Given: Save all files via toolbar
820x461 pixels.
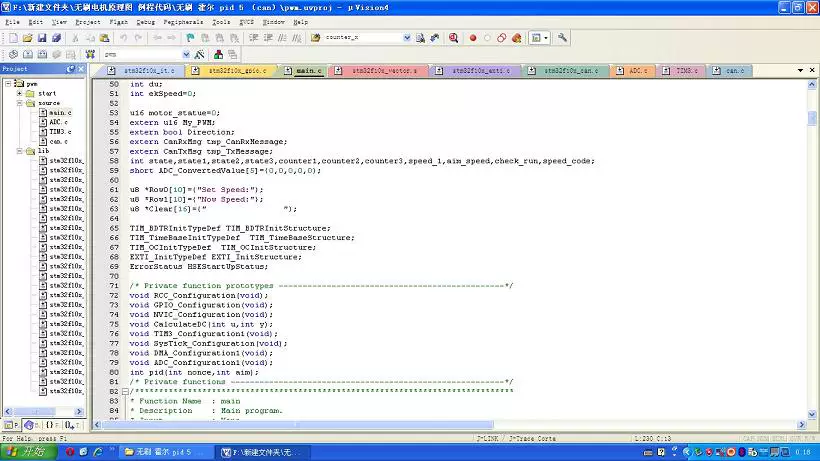Looking at the screenshot, I should click(x=56, y=38).
